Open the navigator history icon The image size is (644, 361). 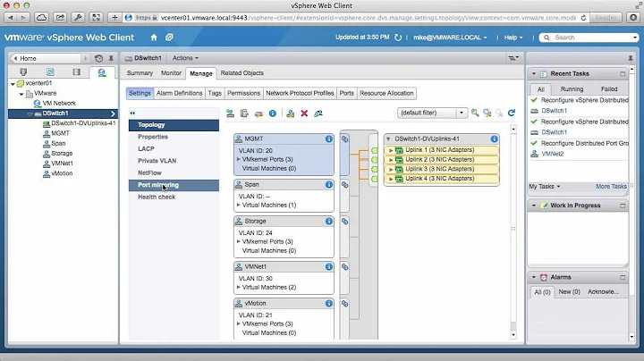click(x=98, y=58)
